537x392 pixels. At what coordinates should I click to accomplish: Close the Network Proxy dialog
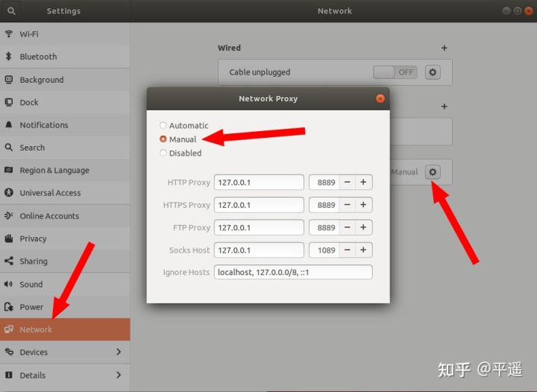pyautogui.click(x=380, y=98)
